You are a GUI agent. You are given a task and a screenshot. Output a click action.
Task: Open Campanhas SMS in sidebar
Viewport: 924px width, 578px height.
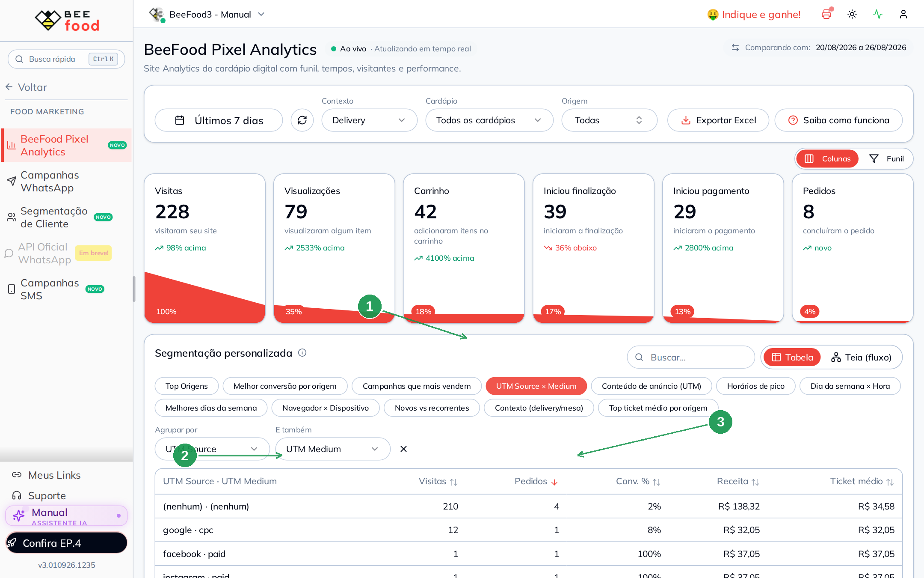click(x=67, y=289)
